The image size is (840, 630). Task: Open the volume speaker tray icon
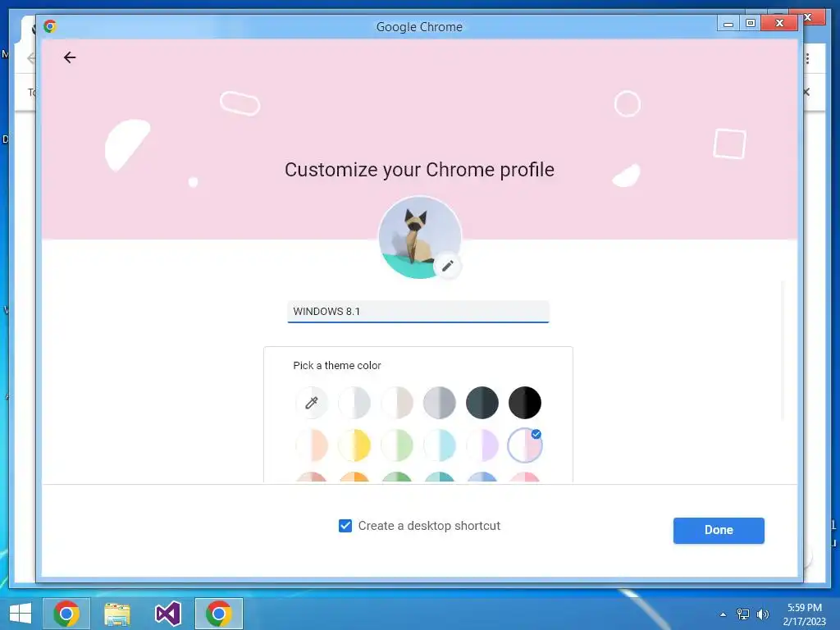point(763,614)
